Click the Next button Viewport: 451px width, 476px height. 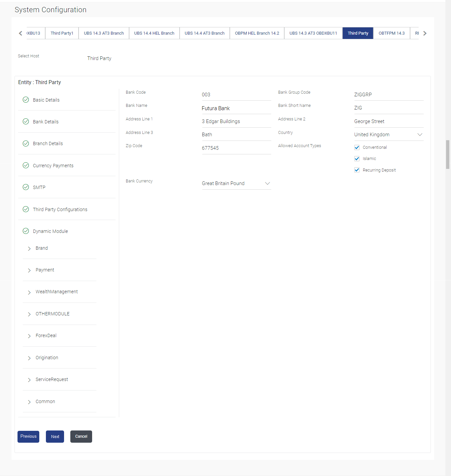point(55,436)
